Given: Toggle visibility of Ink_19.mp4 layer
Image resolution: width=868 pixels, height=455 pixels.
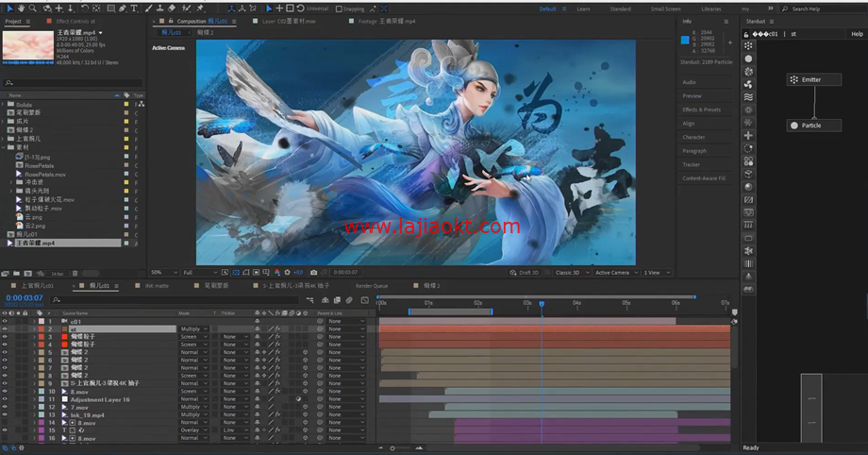Looking at the screenshot, I should tap(5, 414).
